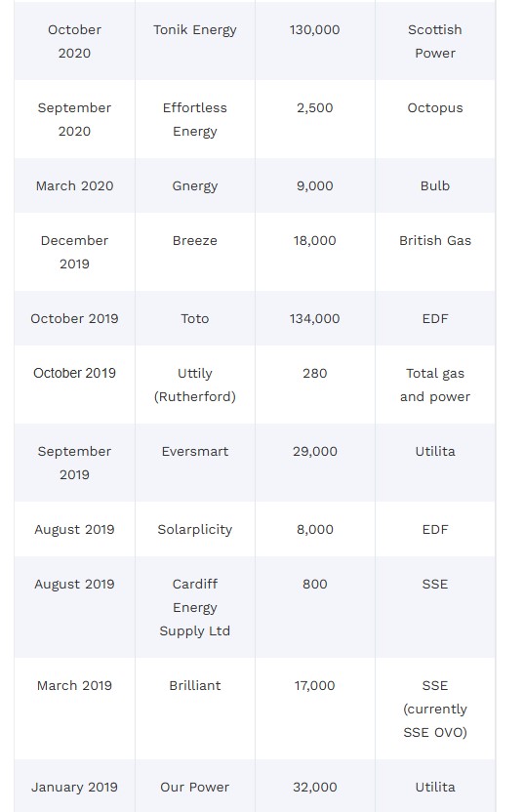This screenshot has height=812, width=524.
Task: Click the SSE (currently SSE OVO) cell
Action: (435, 709)
